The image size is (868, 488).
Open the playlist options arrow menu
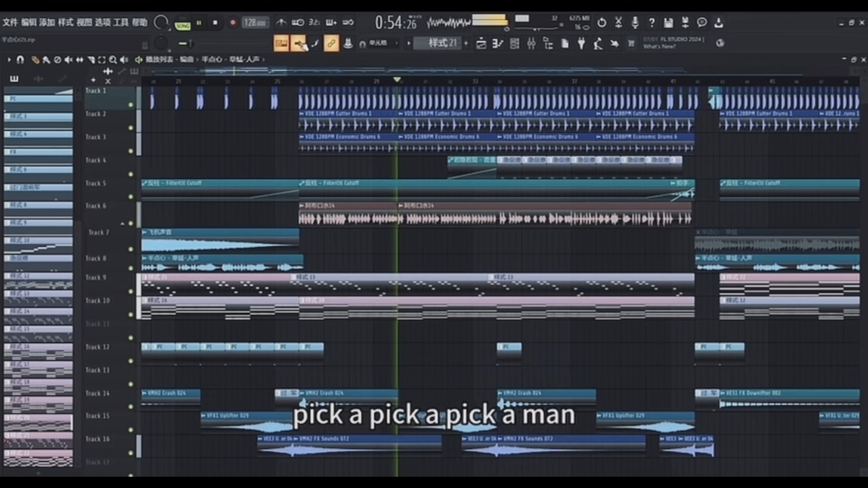point(9,60)
